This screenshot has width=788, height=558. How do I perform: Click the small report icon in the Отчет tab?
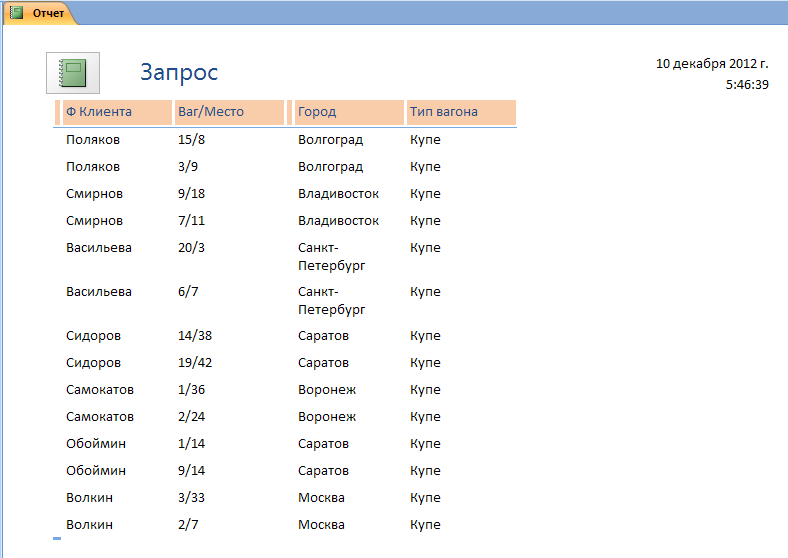click(17, 13)
